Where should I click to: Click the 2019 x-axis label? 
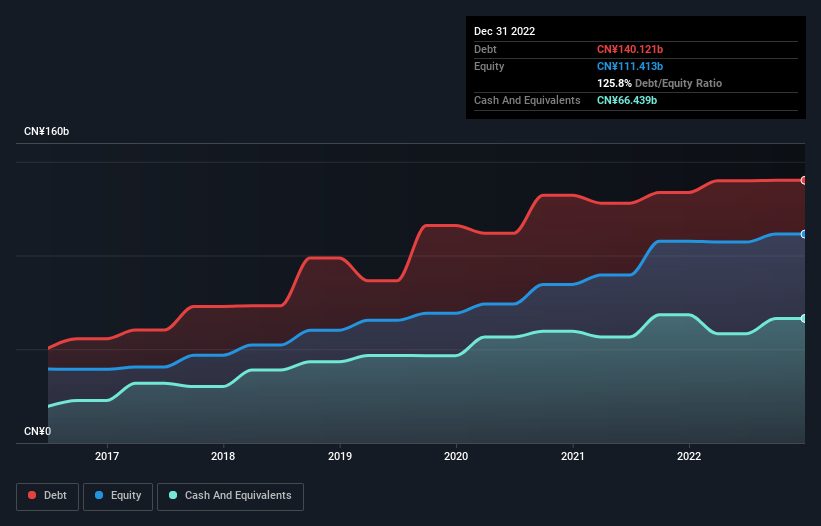pyautogui.click(x=340, y=456)
